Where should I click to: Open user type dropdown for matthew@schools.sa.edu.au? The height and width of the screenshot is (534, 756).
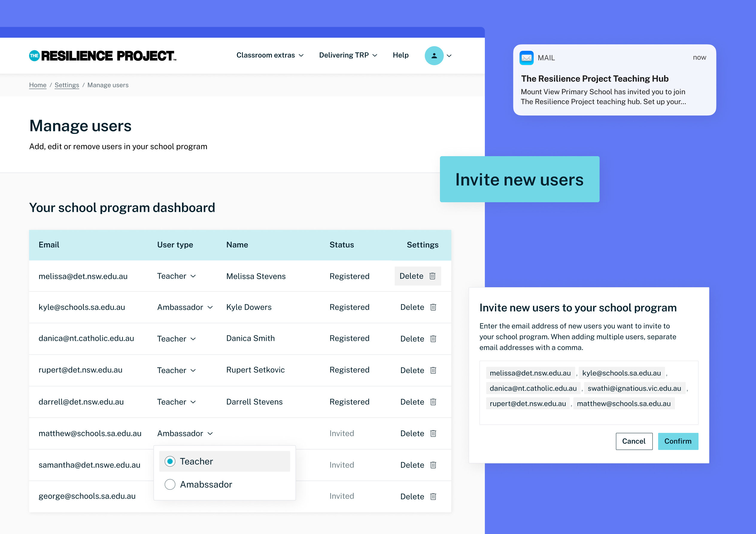click(x=185, y=433)
